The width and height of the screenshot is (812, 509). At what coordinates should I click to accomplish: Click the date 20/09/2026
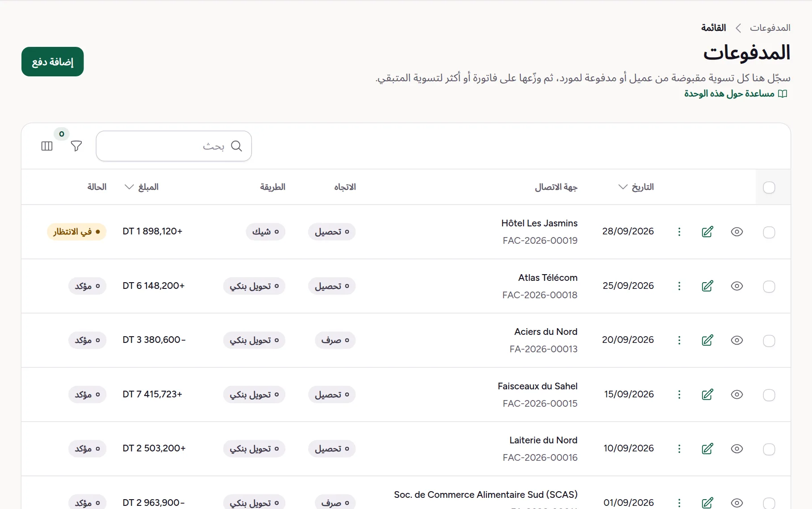tap(628, 340)
